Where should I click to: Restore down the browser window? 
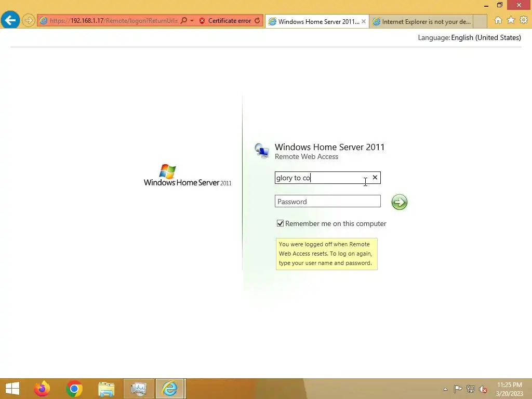(500, 5)
